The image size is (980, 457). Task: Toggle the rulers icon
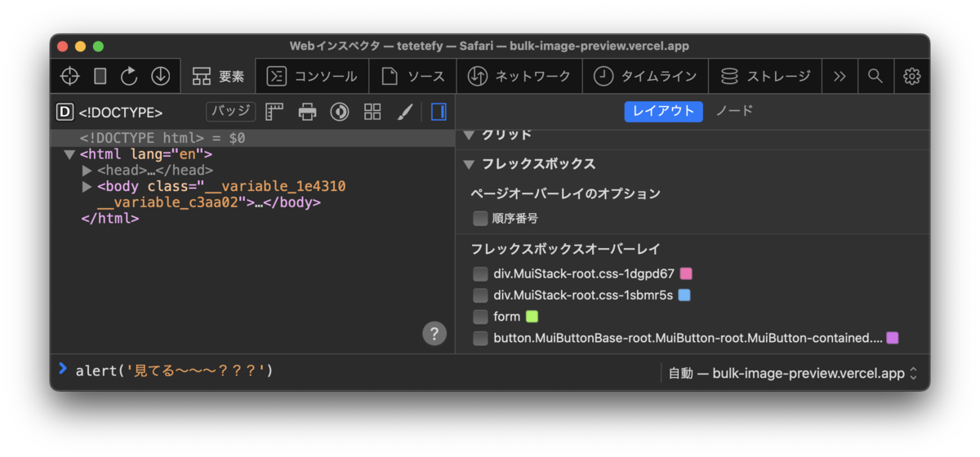274,112
